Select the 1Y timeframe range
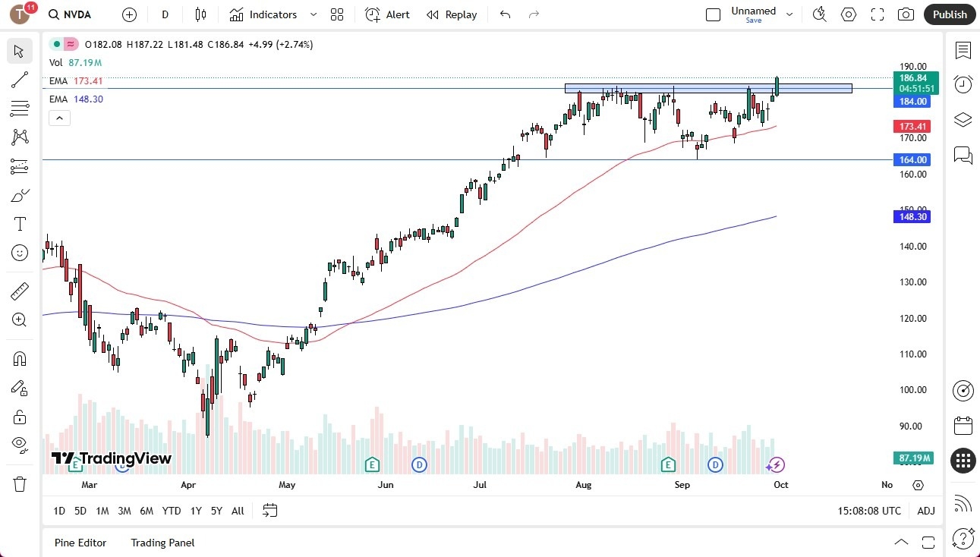 pyautogui.click(x=195, y=511)
